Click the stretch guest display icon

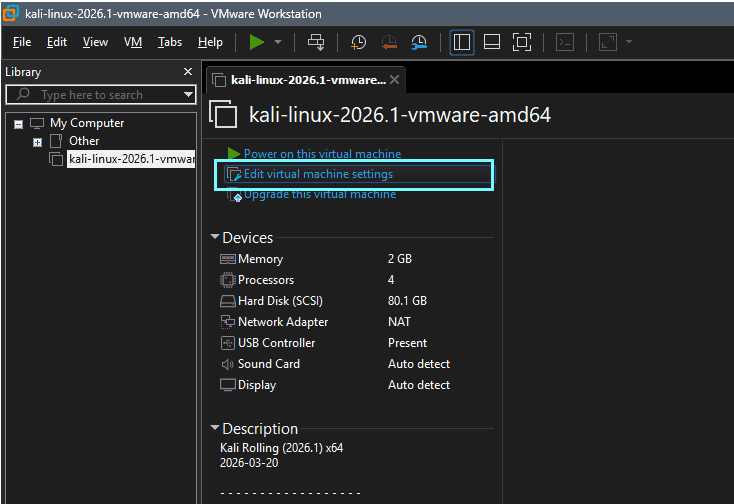pyautogui.click(x=608, y=42)
